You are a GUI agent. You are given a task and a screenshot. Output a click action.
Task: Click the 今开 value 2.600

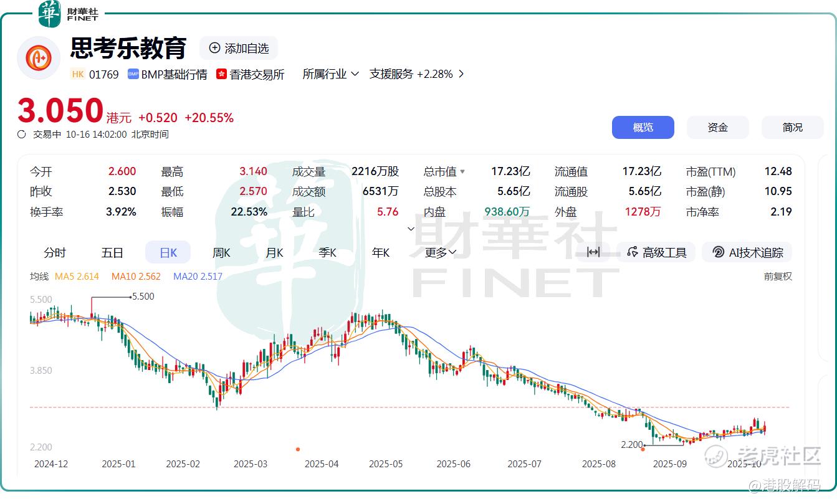click(122, 172)
